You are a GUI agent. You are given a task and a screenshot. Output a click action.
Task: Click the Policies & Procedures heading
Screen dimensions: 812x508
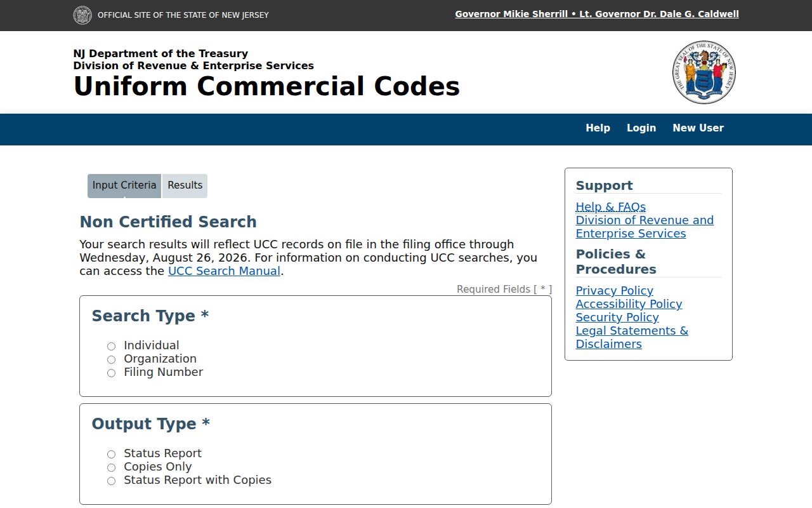[616, 262]
